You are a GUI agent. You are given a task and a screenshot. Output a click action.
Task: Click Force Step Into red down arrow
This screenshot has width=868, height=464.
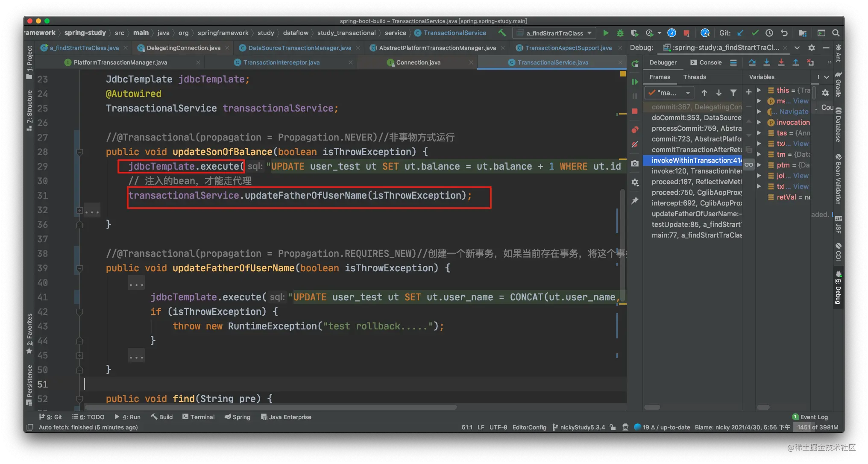(781, 62)
